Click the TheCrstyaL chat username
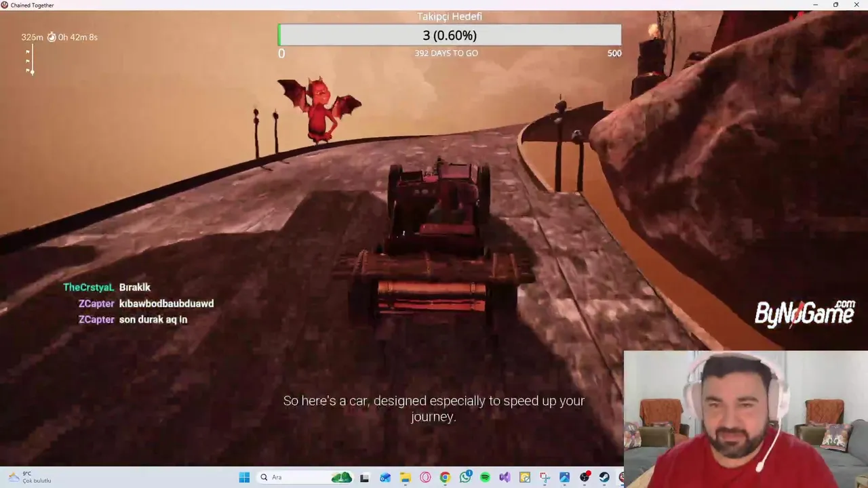 pos(89,287)
